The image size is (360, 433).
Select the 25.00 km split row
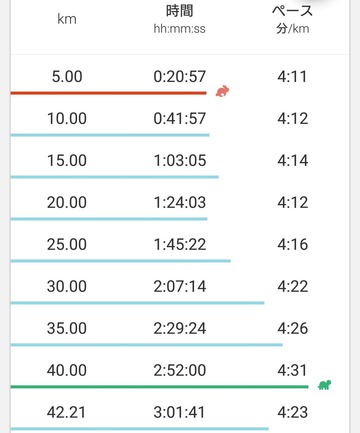pyautogui.click(x=180, y=244)
